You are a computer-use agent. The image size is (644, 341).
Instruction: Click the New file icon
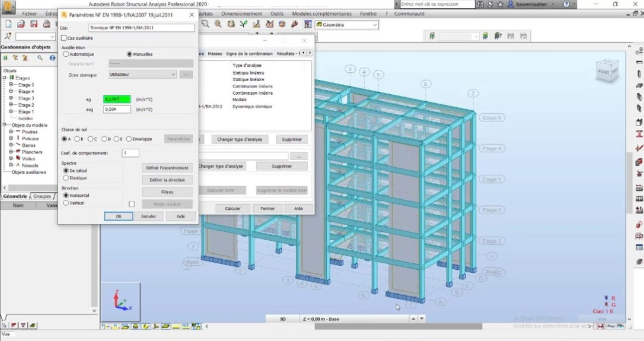point(8,24)
